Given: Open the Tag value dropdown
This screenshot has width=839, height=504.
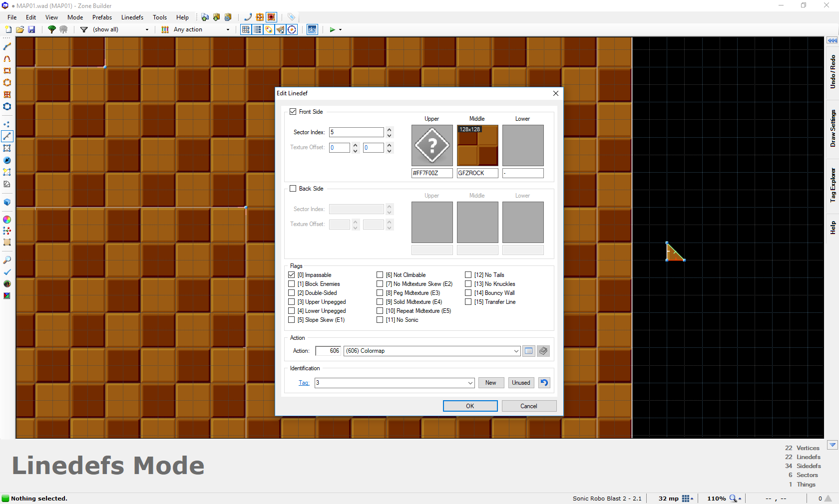Looking at the screenshot, I should [x=470, y=383].
